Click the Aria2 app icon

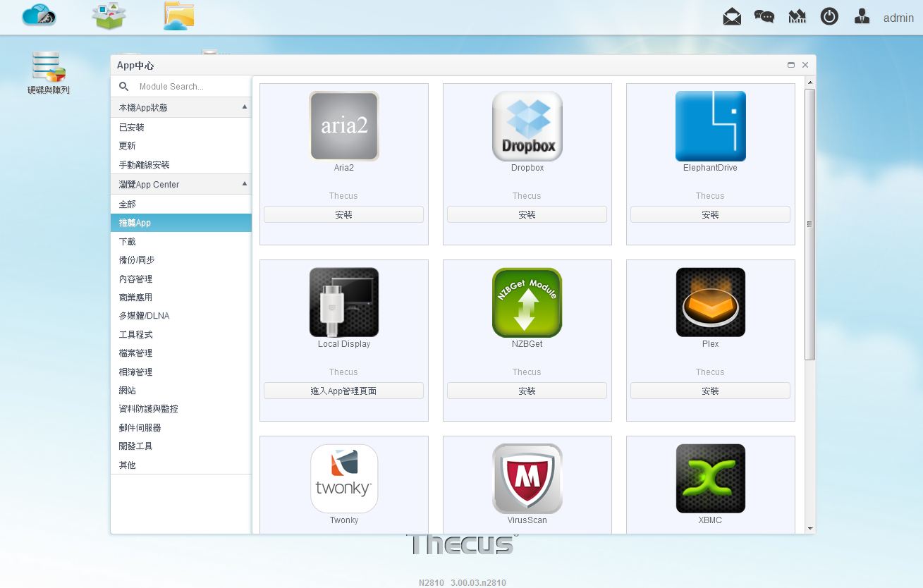(x=344, y=126)
